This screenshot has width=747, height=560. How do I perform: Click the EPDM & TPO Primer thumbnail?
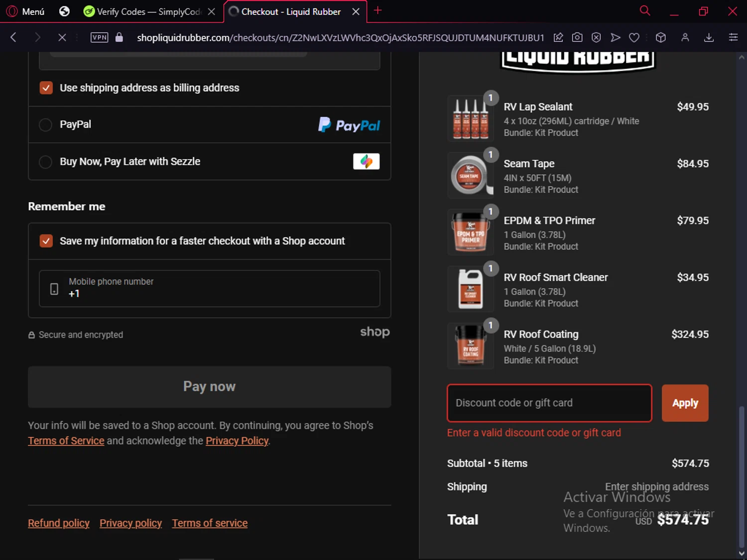[x=470, y=232]
